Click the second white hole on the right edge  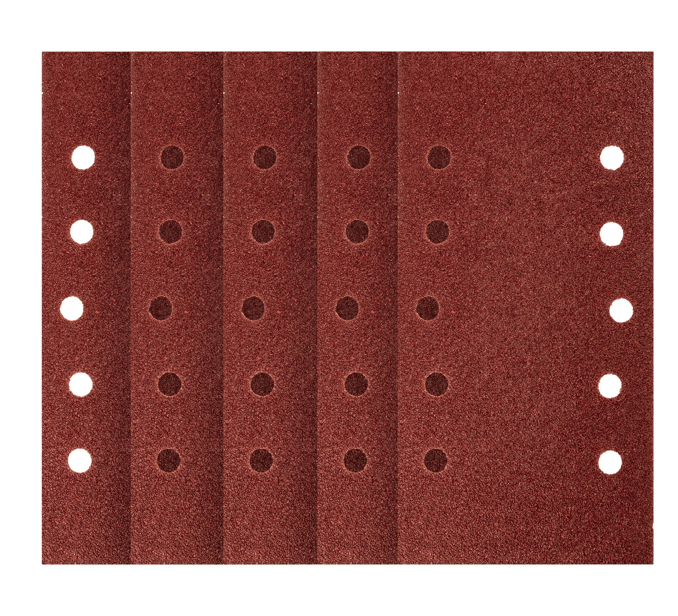[611, 234]
